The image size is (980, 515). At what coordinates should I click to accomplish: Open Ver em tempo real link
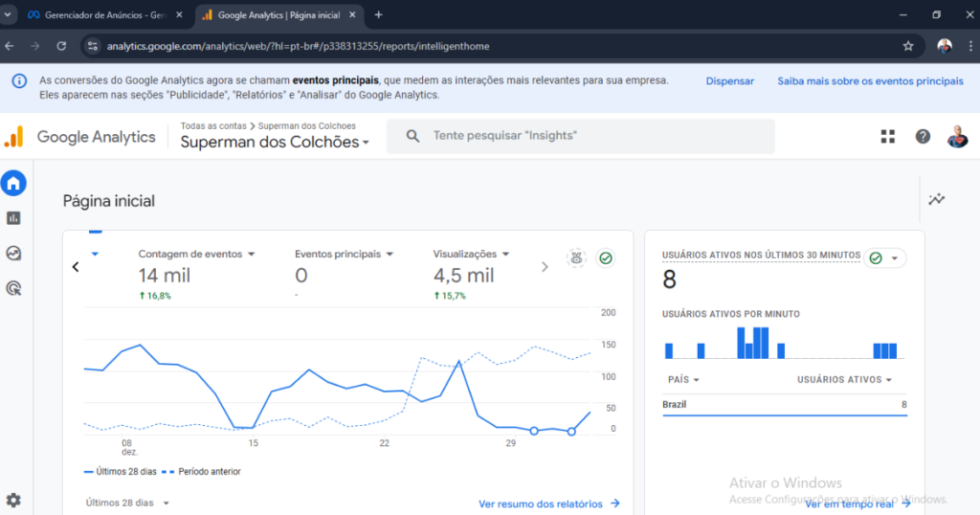pyautogui.click(x=857, y=504)
